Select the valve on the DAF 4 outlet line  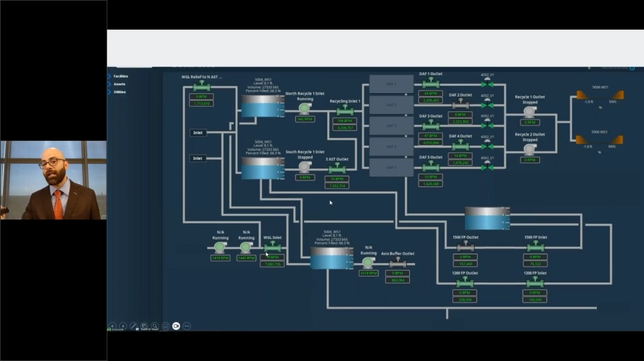pyautogui.click(x=488, y=145)
